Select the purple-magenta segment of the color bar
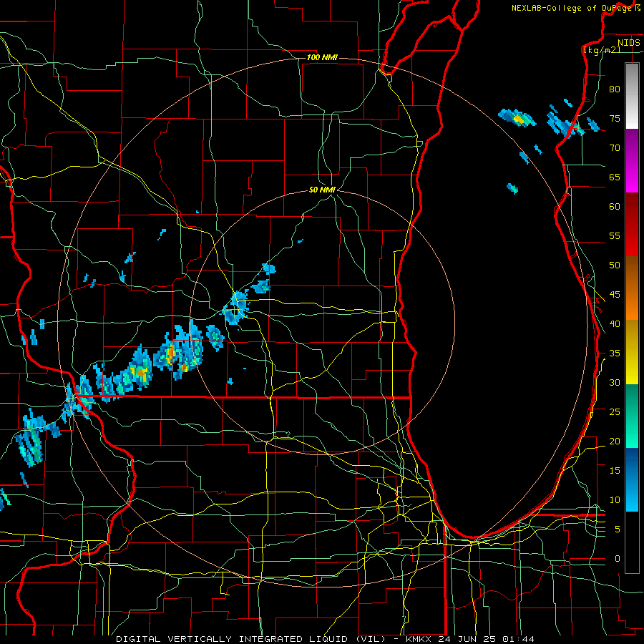The height and width of the screenshot is (644, 644). click(632, 160)
